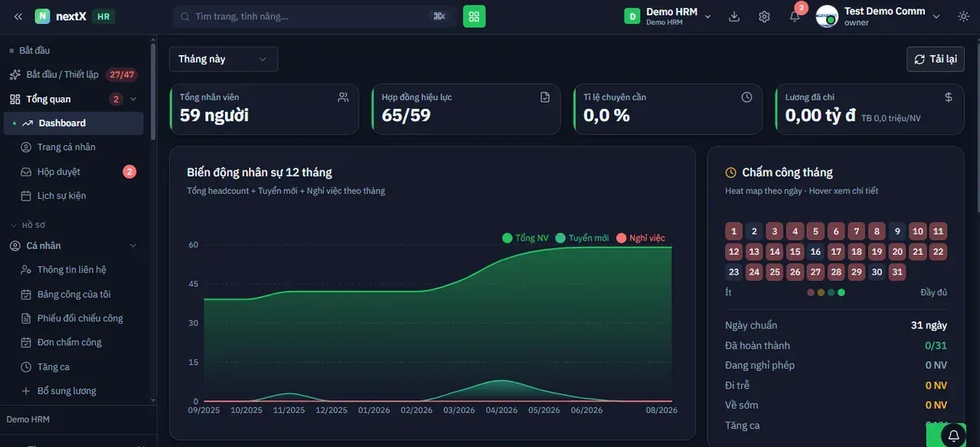Open Bảng công của tôi item
The image size is (980, 447).
[x=73, y=294]
